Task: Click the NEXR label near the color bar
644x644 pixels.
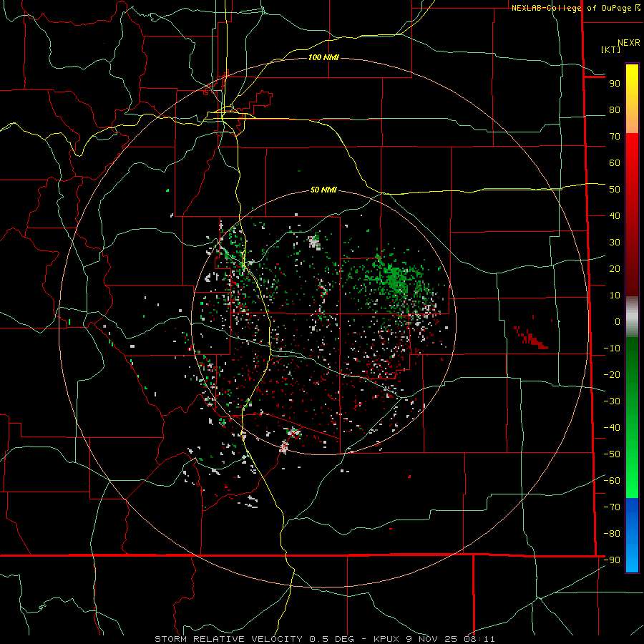Action: (629, 43)
